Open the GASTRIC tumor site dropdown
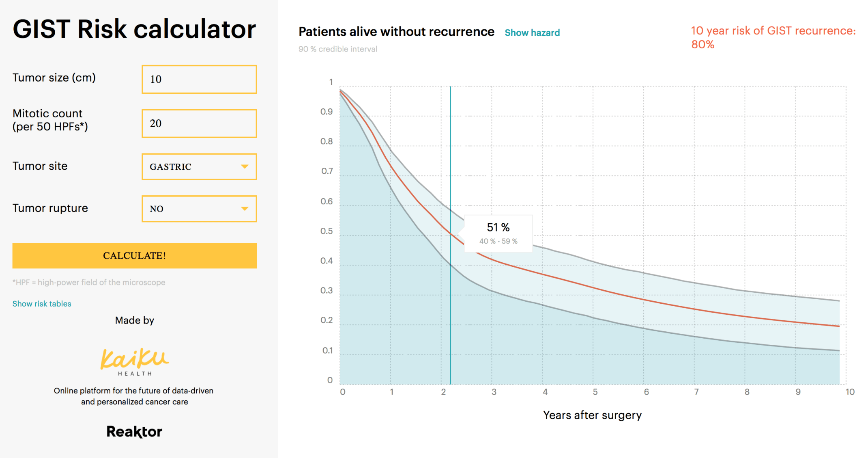This screenshot has height=458, width=868. (x=199, y=166)
